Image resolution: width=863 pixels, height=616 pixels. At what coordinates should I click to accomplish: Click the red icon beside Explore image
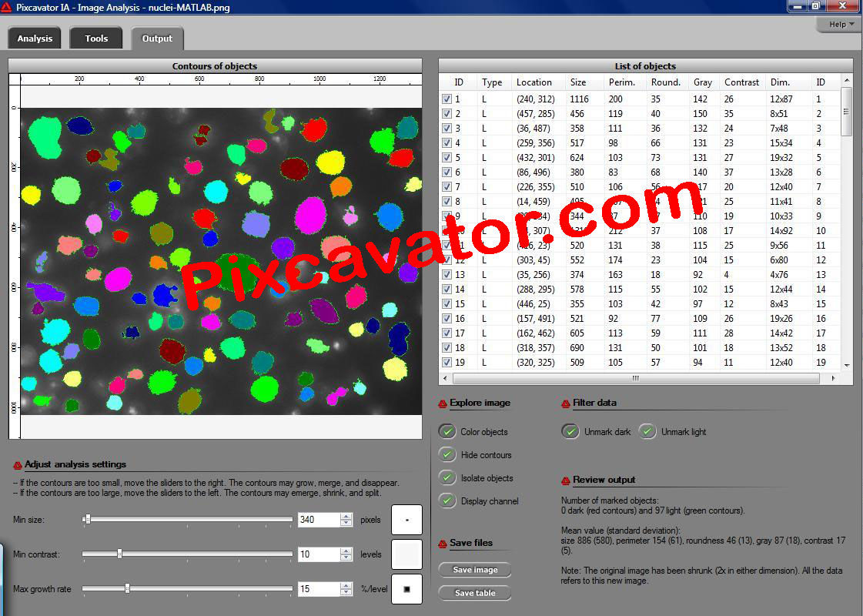coord(443,403)
